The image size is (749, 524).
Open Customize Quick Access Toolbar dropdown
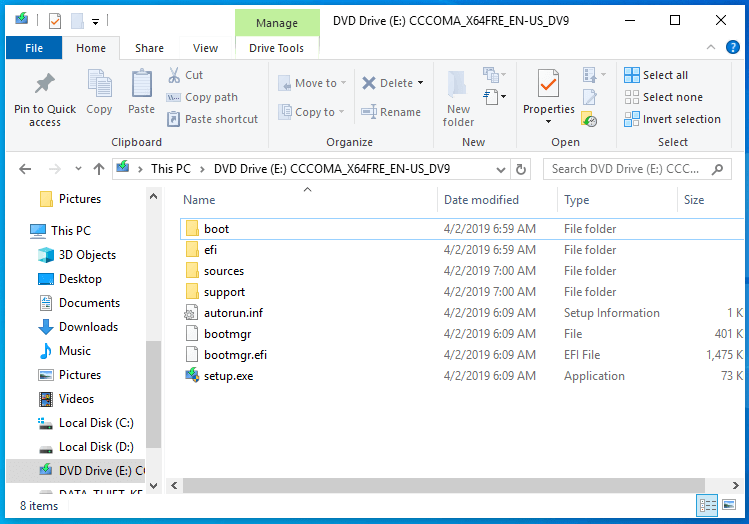pos(96,21)
